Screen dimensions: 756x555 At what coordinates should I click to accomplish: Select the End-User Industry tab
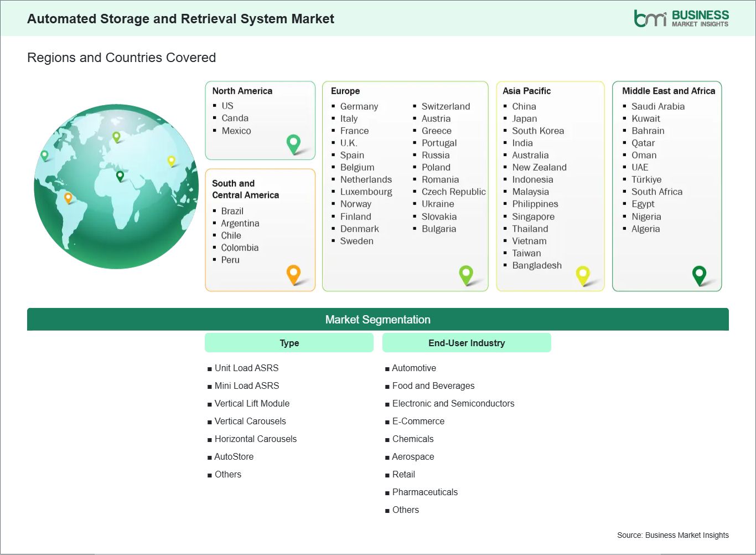[467, 342]
